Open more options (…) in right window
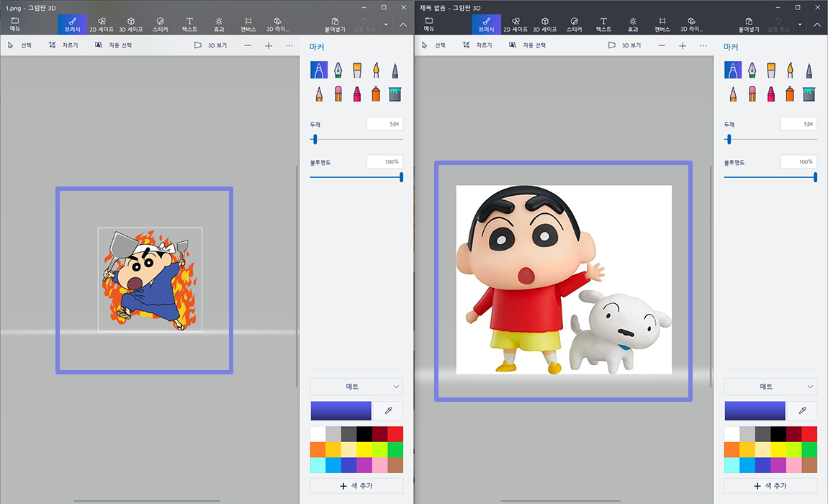This screenshot has width=828, height=504. coord(703,45)
